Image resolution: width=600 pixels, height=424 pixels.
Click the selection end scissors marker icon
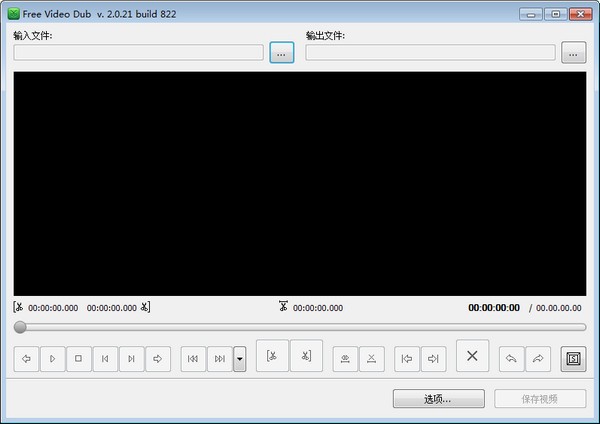[145, 307]
